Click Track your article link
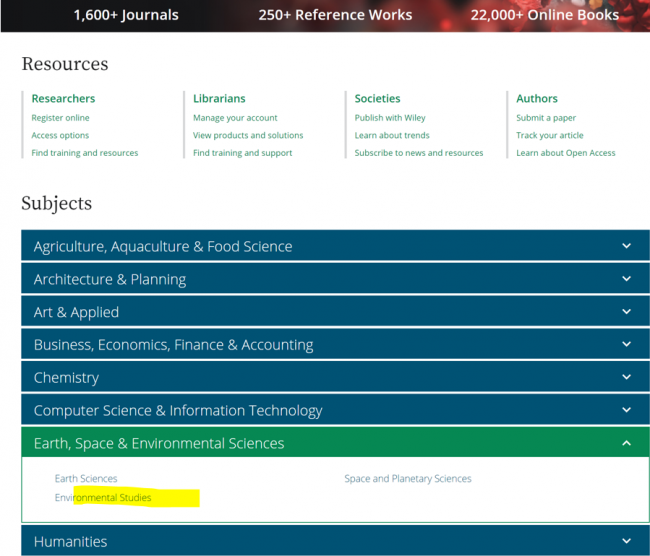The width and height of the screenshot is (650, 556). (x=549, y=136)
